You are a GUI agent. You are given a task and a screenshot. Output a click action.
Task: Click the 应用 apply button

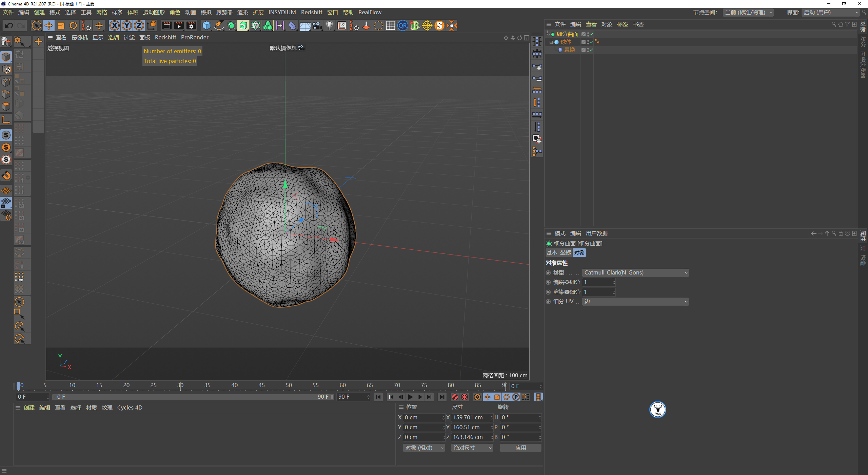(520, 448)
